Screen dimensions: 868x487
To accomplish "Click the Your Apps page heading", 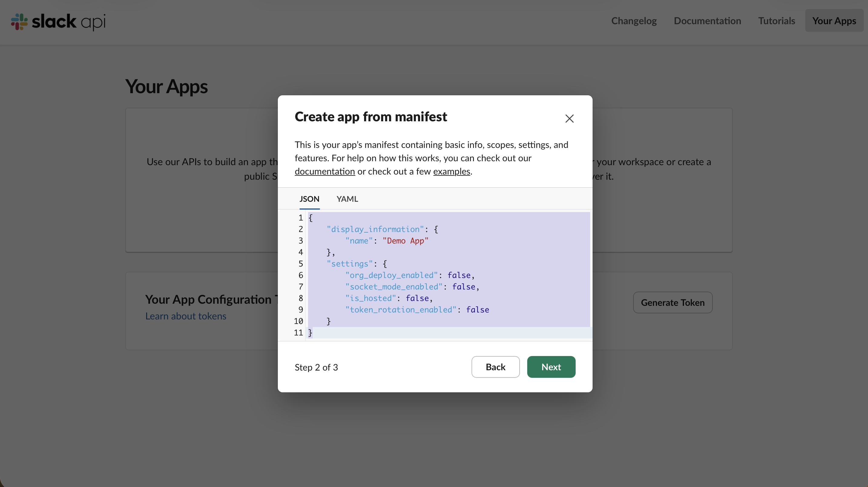I will pyautogui.click(x=166, y=87).
